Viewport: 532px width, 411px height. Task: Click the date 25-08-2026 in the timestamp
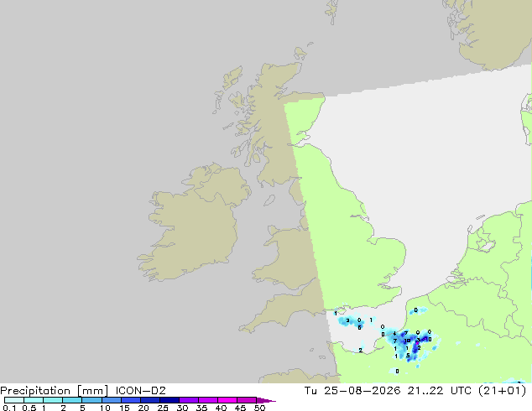point(362,391)
